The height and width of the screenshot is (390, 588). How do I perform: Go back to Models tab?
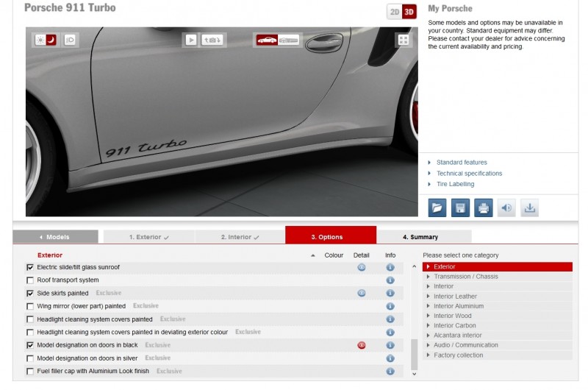point(56,237)
